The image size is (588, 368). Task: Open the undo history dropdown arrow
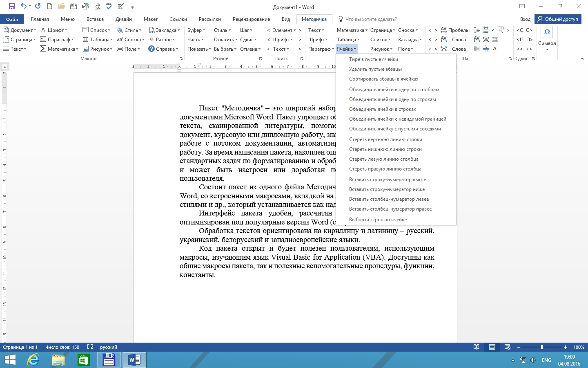[x=30, y=7]
